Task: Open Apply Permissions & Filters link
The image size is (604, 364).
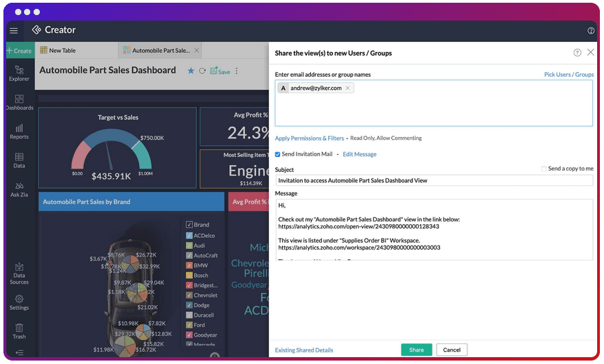Action: click(x=310, y=138)
